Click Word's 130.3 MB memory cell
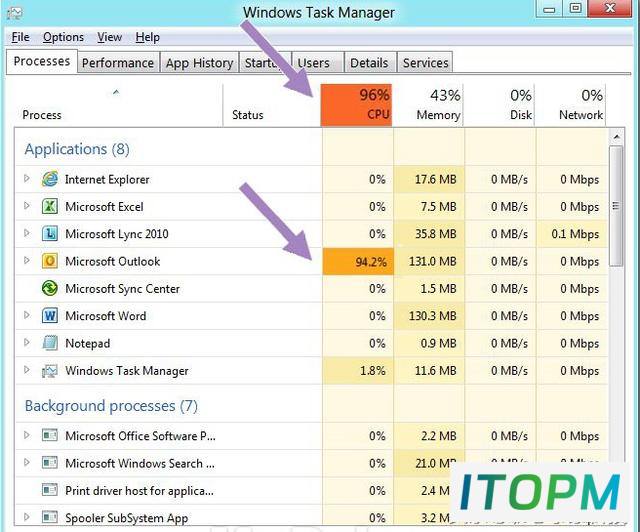The image size is (640, 532). (x=429, y=316)
